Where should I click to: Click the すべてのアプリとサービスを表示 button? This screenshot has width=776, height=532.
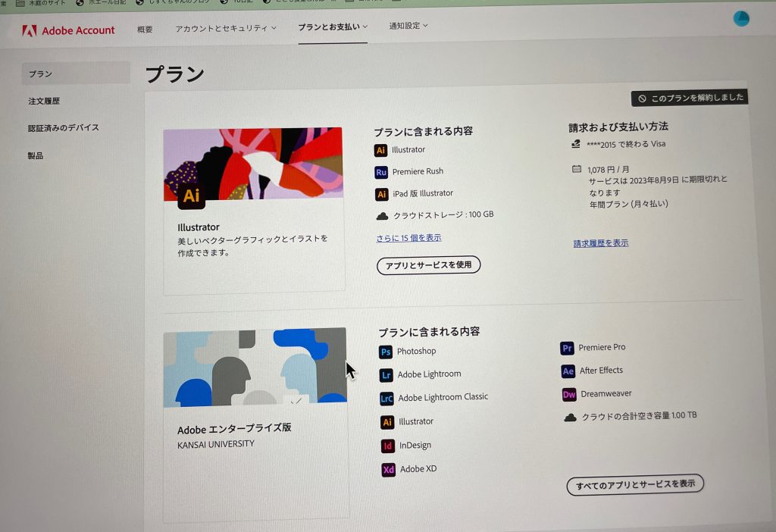click(x=635, y=485)
